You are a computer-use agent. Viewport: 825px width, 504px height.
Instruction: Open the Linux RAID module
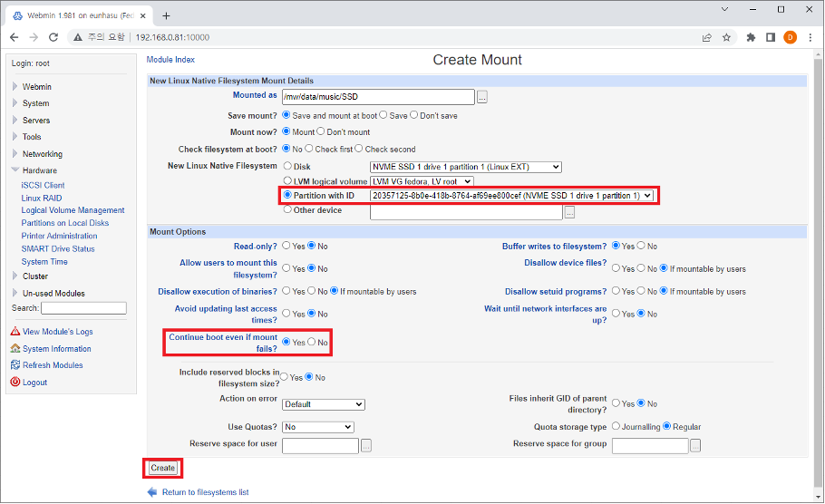(x=42, y=198)
